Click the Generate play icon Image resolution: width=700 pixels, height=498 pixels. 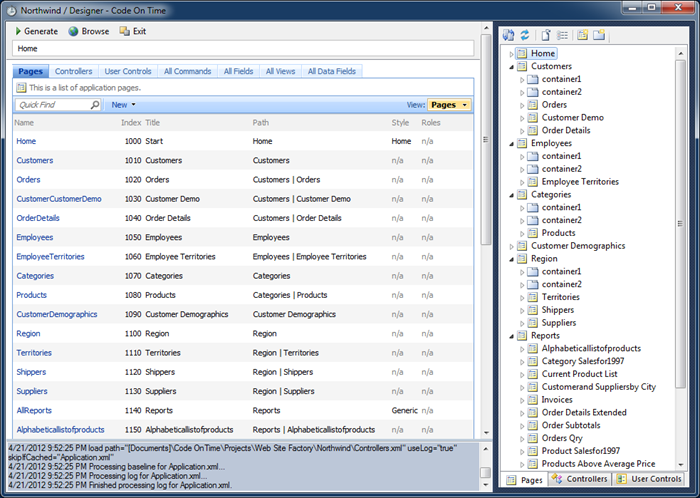click(18, 31)
